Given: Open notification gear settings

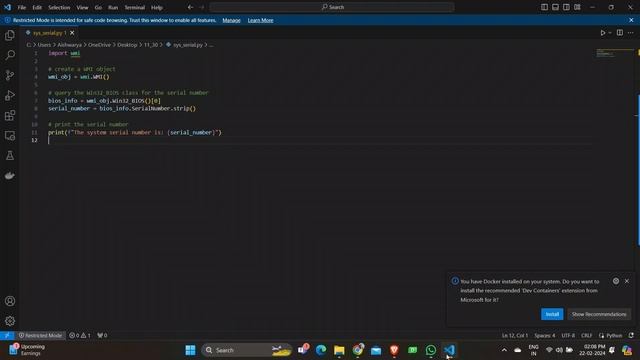Looking at the screenshot, I should pos(616,281).
